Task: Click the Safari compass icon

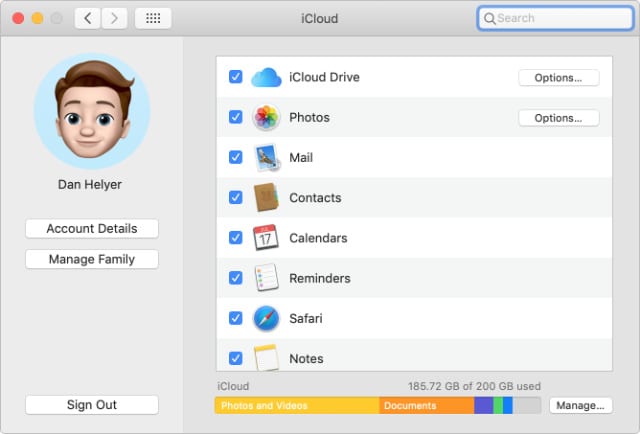Action: (266, 318)
